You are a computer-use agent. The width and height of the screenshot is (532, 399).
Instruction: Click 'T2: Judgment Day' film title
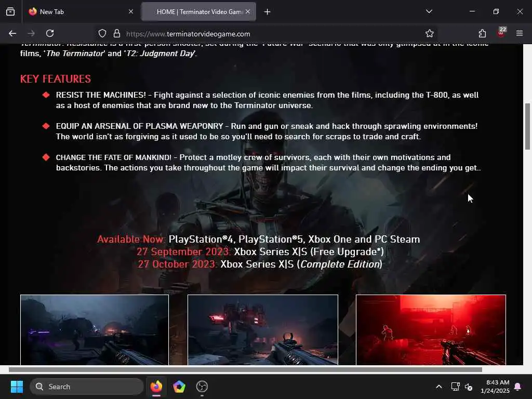[160, 54]
